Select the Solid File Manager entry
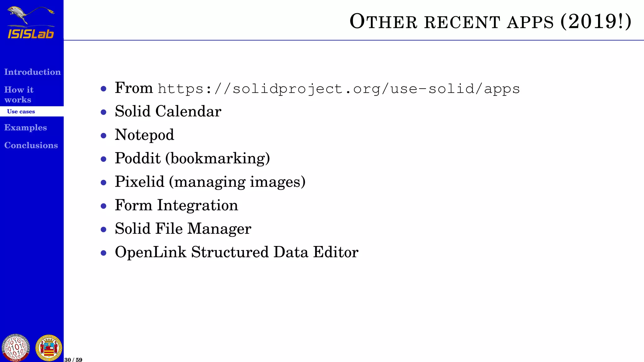 coord(183,229)
